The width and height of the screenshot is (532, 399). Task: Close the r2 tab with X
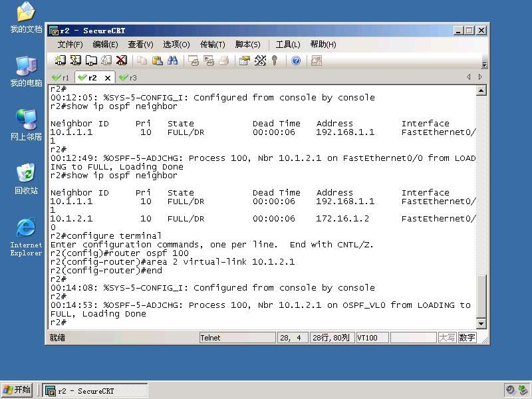point(108,78)
